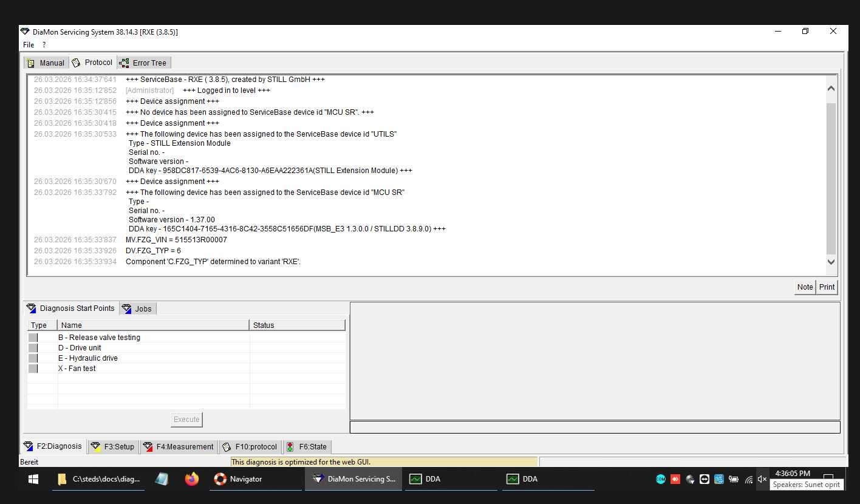
Task: Click the empty field below right panel
Action: pos(595,427)
